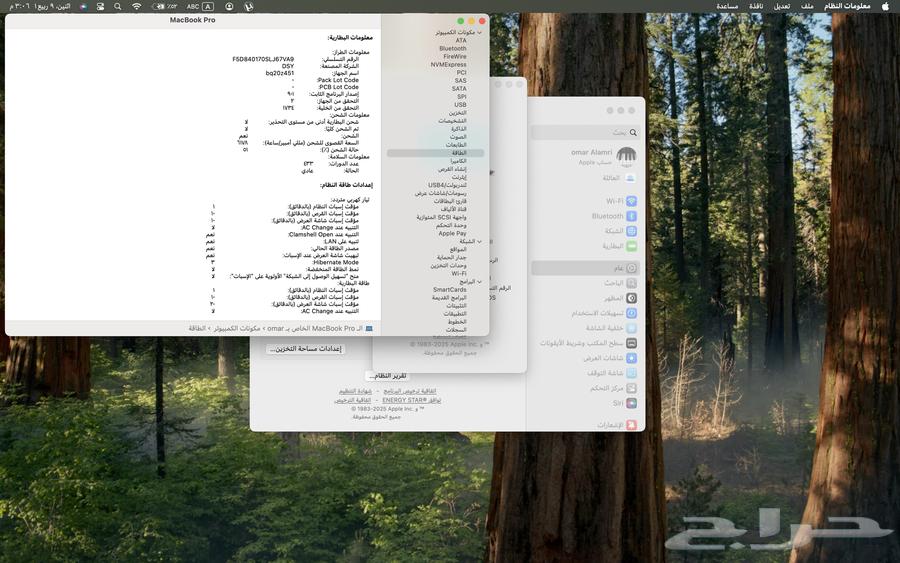900x563 pixels.
Task: Collapse the مكونات الكمبيوتر hardware tree section
Action: coord(480,32)
